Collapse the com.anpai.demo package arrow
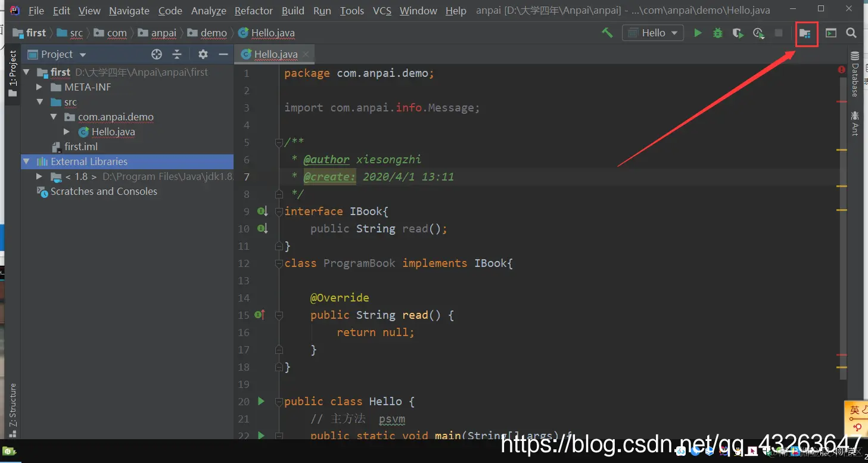This screenshot has height=463, width=868. pos(53,117)
